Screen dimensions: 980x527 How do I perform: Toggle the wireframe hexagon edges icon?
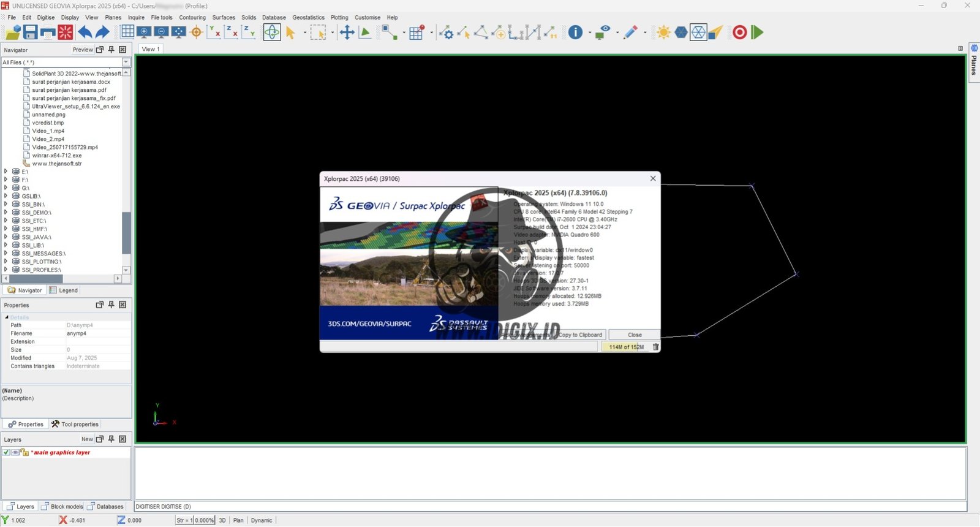(x=698, y=32)
